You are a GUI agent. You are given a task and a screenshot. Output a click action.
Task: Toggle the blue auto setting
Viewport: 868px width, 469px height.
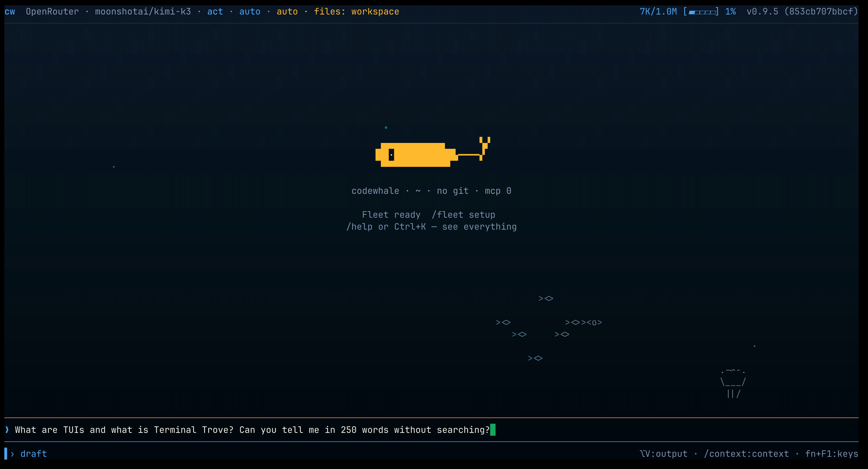pos(250,12)
